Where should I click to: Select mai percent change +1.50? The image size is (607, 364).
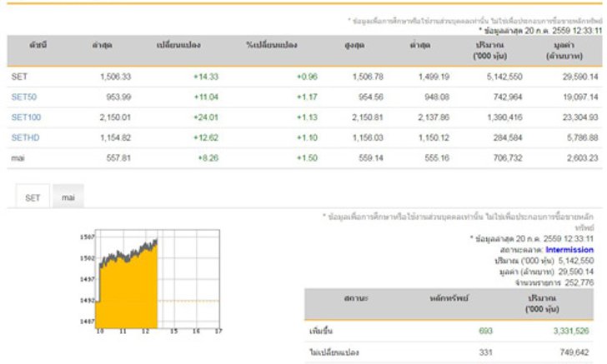click(x=307, y=157)
